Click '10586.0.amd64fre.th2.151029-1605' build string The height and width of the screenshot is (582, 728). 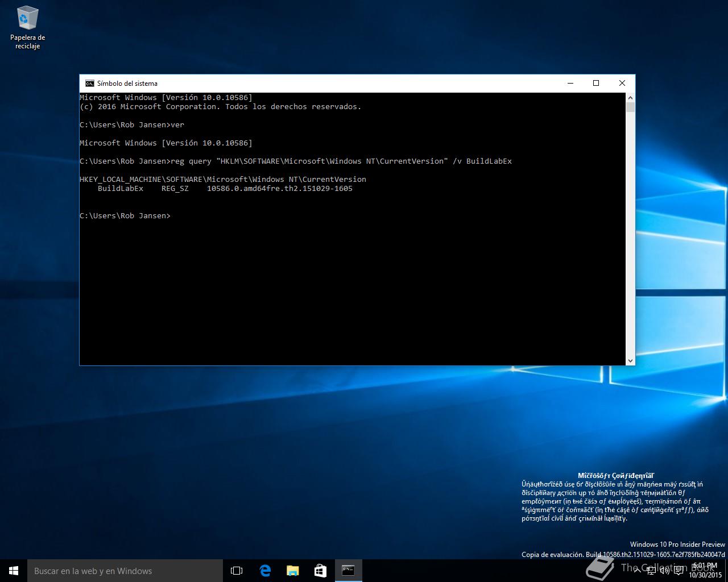tap(280, 188)
